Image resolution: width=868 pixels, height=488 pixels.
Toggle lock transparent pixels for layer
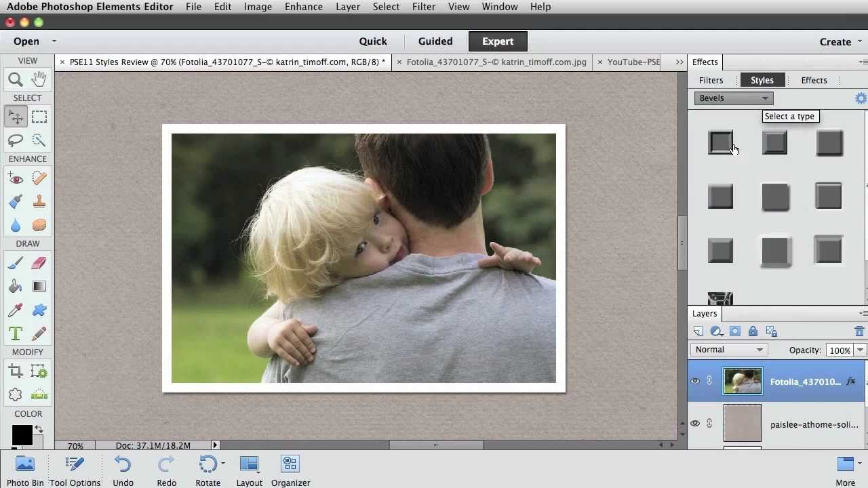pyautogui.click(x=771, y=331)
